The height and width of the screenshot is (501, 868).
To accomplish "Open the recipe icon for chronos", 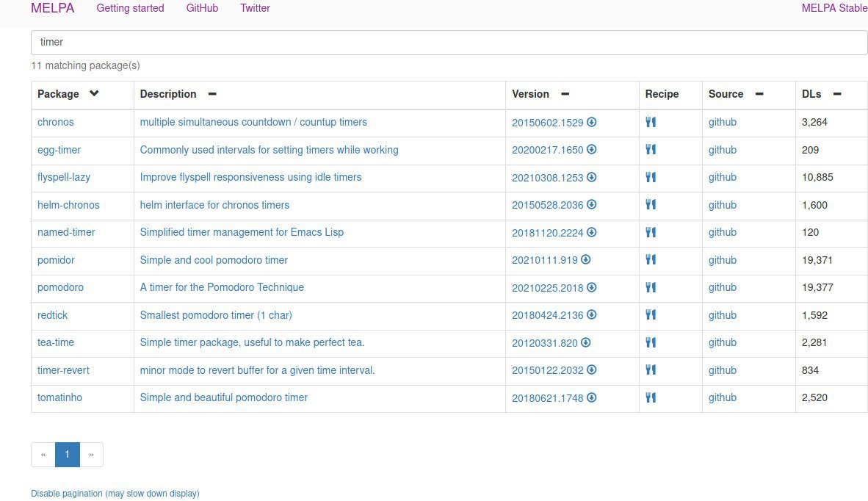I will click(651, 122).
